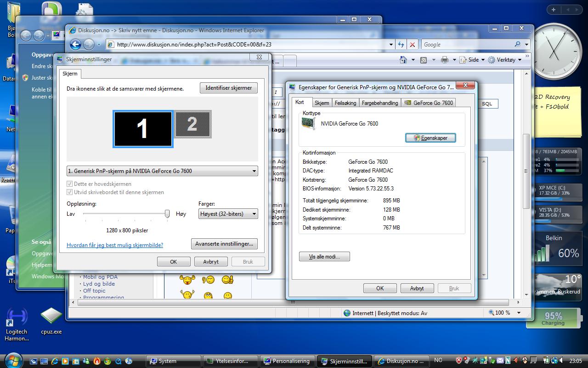Open the Farger color depth dropdown
Image resolution: width=588 pixels, height=368 pixels.
click(x=228, y=213)
